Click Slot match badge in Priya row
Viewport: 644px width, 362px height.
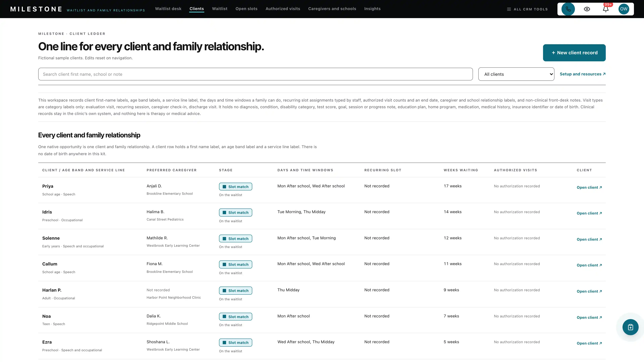tap(235, 187)
